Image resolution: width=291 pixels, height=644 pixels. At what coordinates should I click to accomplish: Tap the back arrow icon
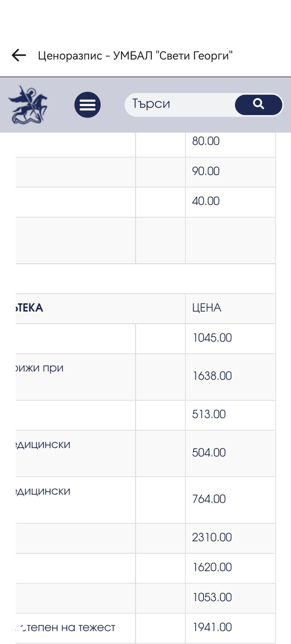(19, 55)
